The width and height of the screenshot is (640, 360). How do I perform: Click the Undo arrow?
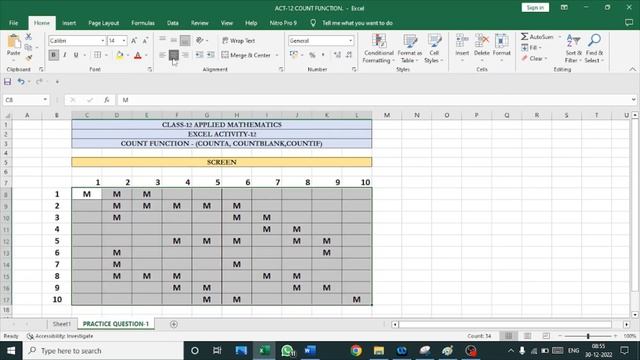(x=21, y=82)
